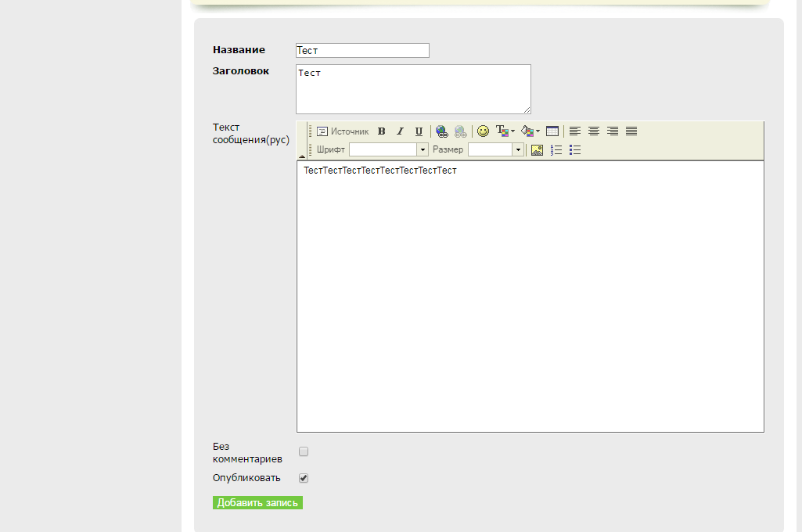Click into the 'Название' text field

(x=362, y=51)
